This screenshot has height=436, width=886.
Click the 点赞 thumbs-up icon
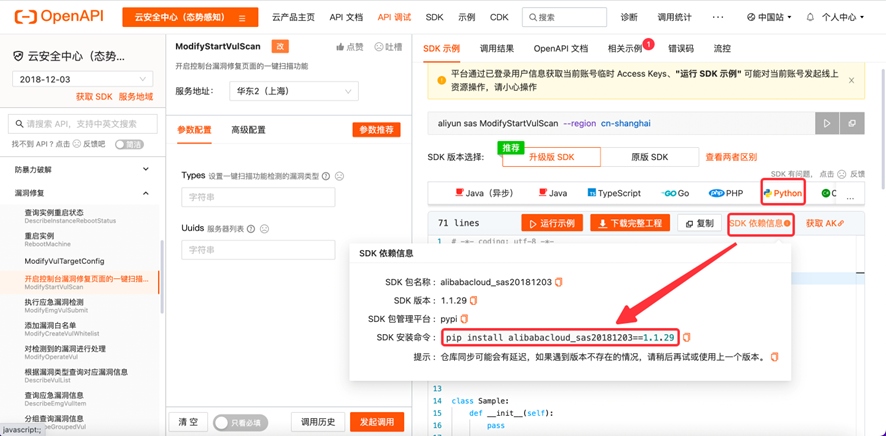click(x=340, y=47)
